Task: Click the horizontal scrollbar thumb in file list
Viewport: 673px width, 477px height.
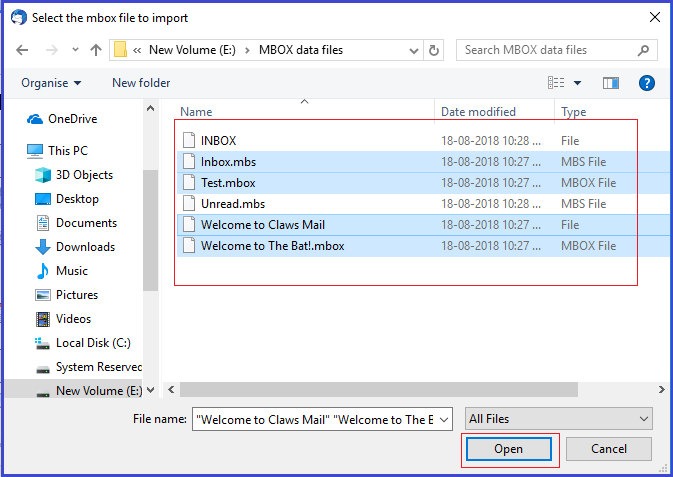Action: coord(379,390)
